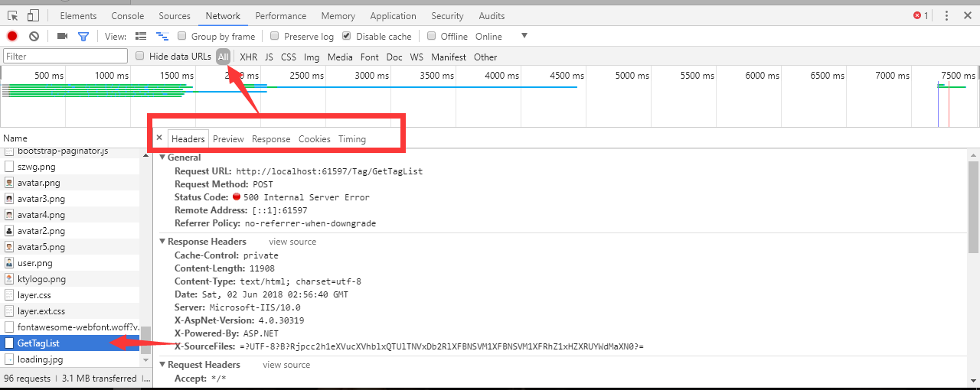Select the Headers details tab

(x=188, y=139)
